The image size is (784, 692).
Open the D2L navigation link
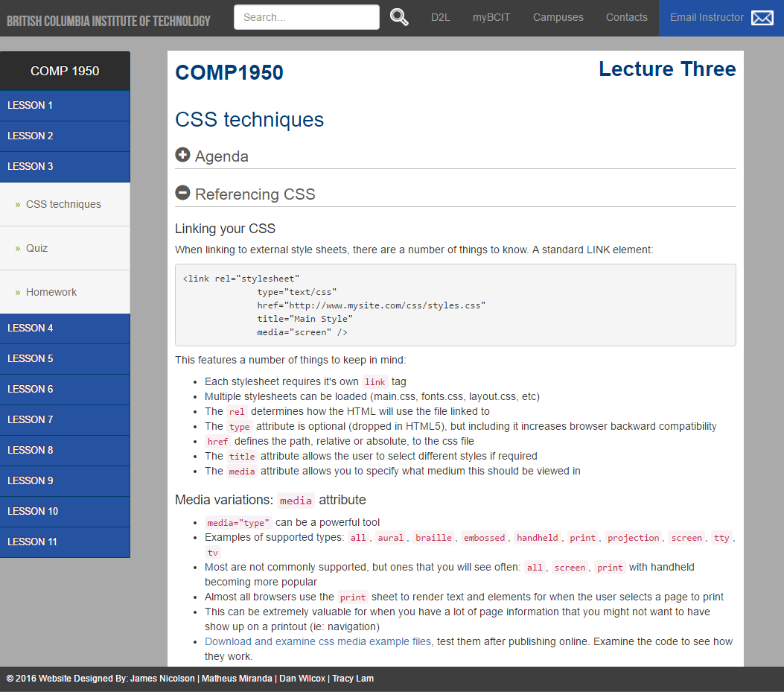click(x=440, y=17)
